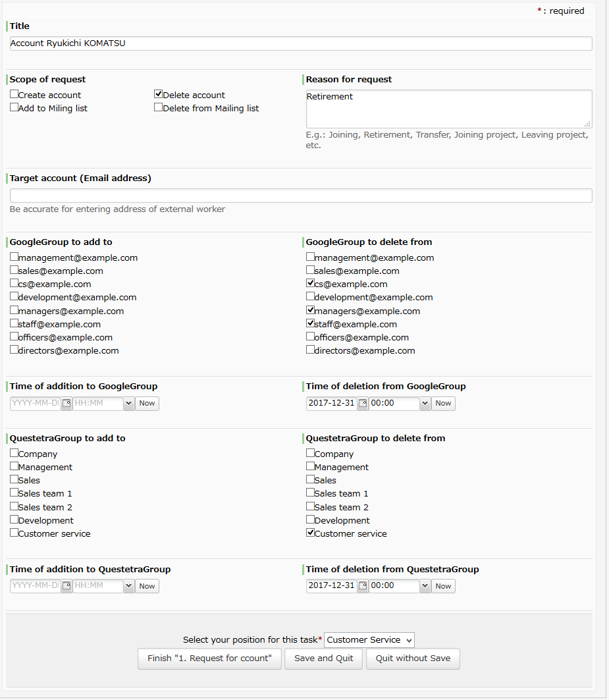Uncheck Customer service under QuestetraGroup to delete from
Viewport: 609px width, 700px height.
[310, 533]
